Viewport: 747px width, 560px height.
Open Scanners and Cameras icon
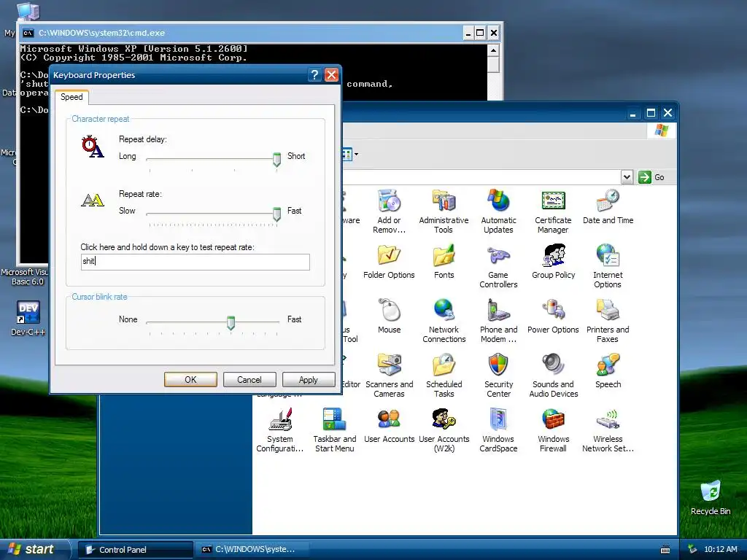point(390,376)
